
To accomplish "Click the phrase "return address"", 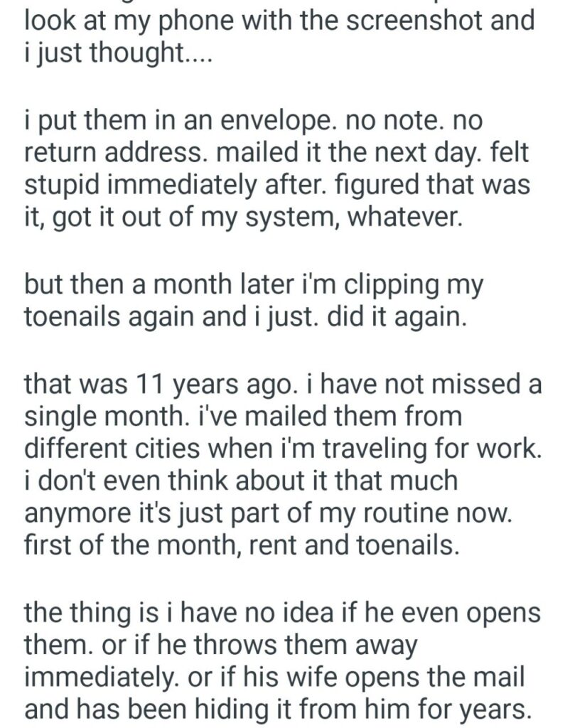I will click(x=100, y=151).
